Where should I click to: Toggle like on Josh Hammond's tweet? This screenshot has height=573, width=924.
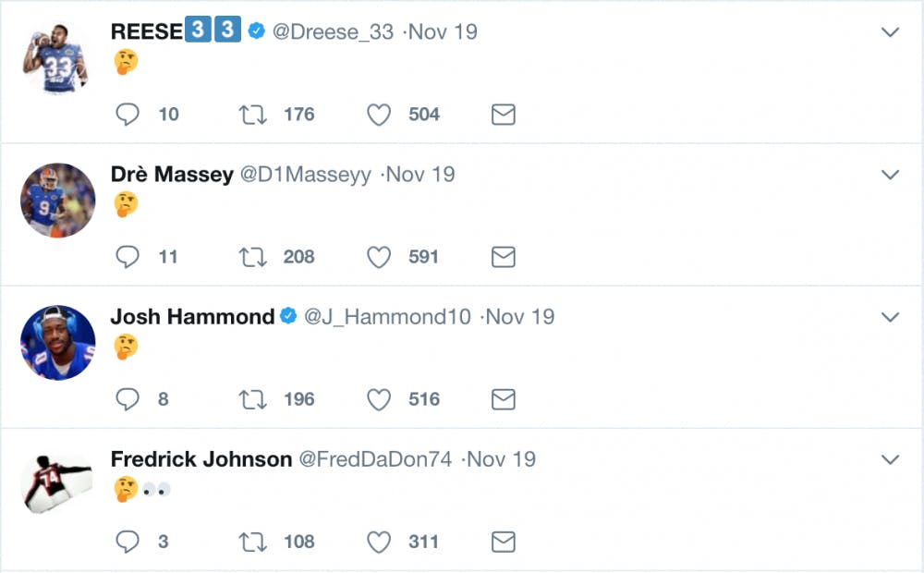(378, 399)
